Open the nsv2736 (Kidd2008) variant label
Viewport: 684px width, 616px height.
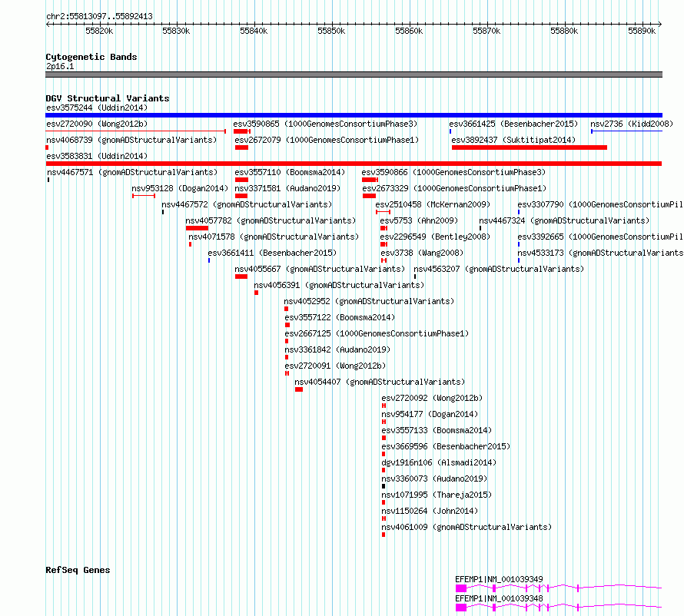coord(632,124)
